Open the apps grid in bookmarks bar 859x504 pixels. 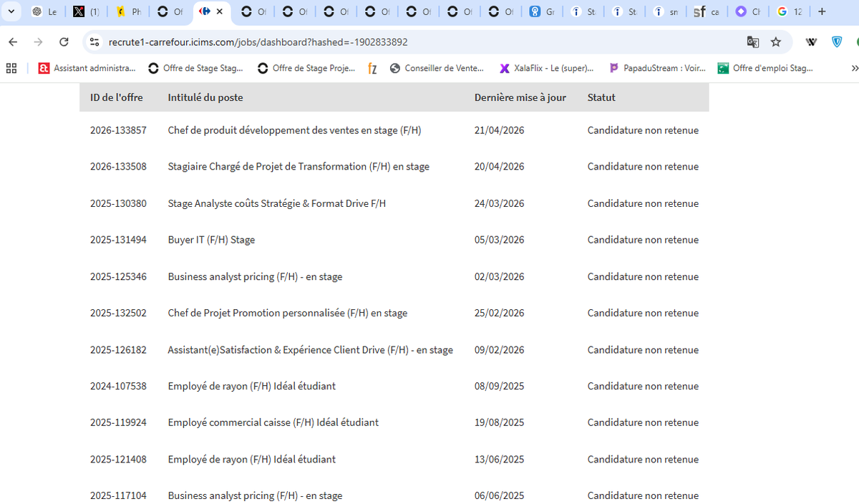coord(11,69)
